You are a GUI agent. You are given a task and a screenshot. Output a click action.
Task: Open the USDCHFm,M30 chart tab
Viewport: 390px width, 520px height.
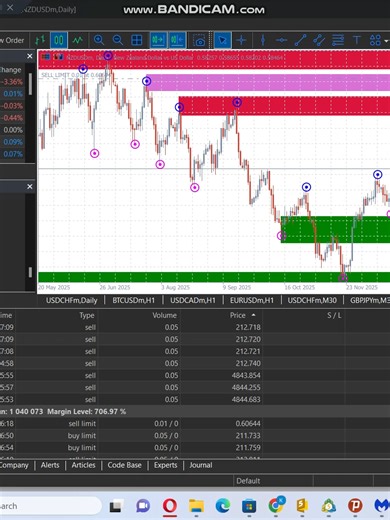[x=312, y=300]
